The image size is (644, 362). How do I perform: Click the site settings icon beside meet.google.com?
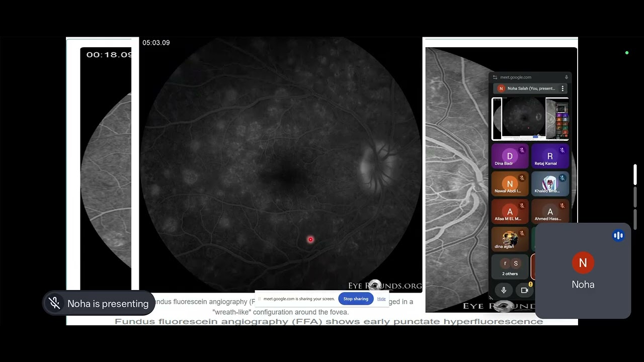tap(495, 77)
